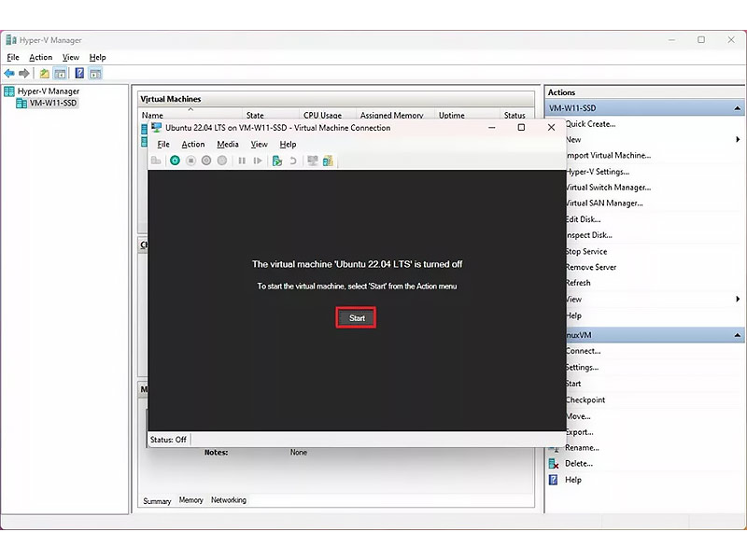Go forward with Hyper-V Manager gray arrow
Viewport: 747px width, 560px height.
pos(24,74)
